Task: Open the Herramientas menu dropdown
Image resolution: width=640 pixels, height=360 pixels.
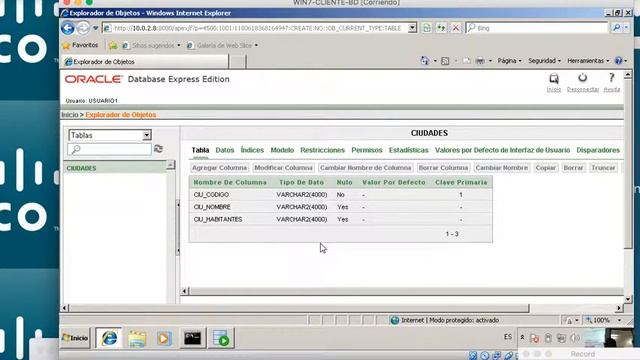Action: (x=588, y=61)
